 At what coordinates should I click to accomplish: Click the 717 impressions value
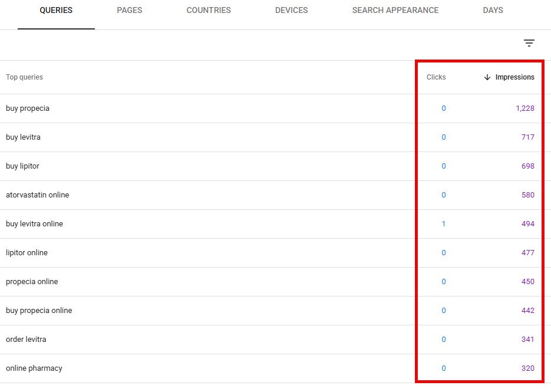click(x=528, y=137)
